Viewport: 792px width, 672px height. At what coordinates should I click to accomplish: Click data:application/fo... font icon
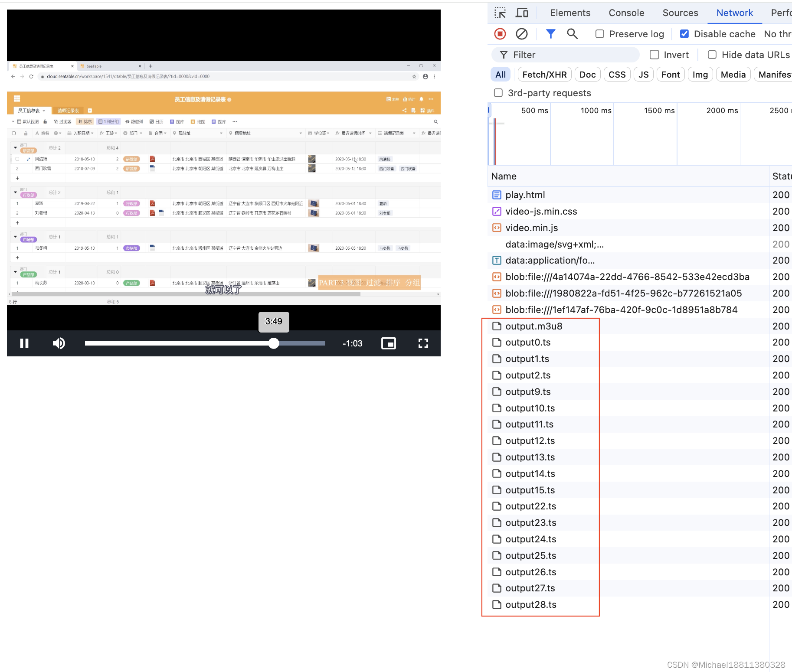pos(497,261)
